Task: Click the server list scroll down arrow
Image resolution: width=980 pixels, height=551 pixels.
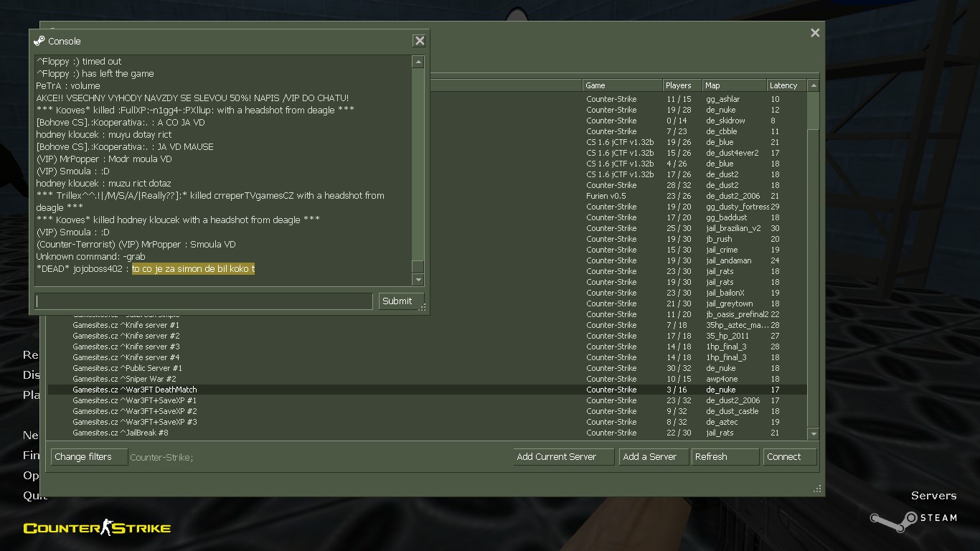Action: pos(813,433)
